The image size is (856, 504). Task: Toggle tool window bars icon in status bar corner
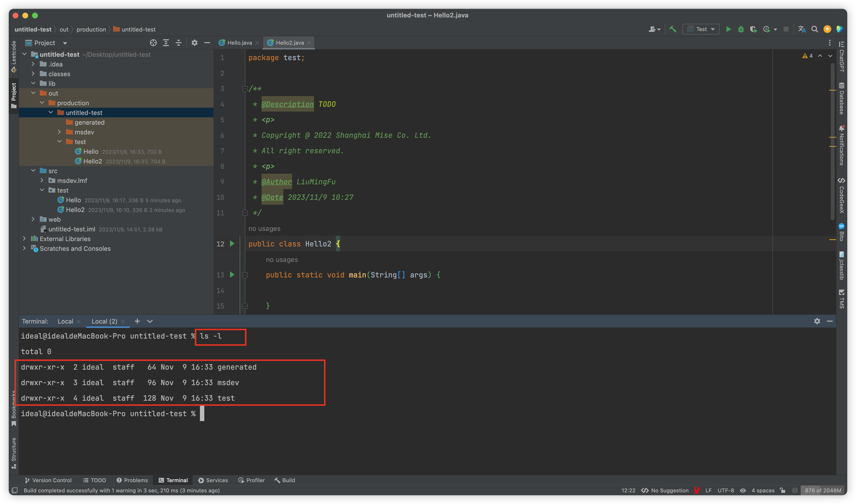pos(15,490)
